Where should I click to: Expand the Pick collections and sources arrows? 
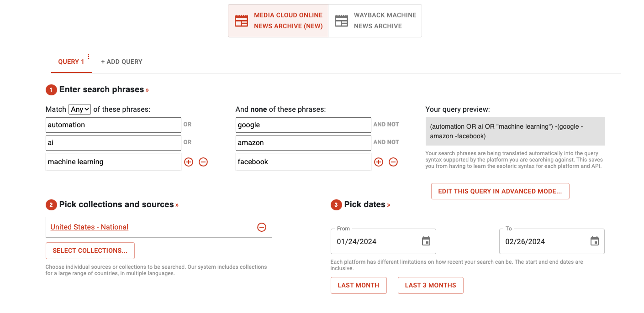(177, 205)
